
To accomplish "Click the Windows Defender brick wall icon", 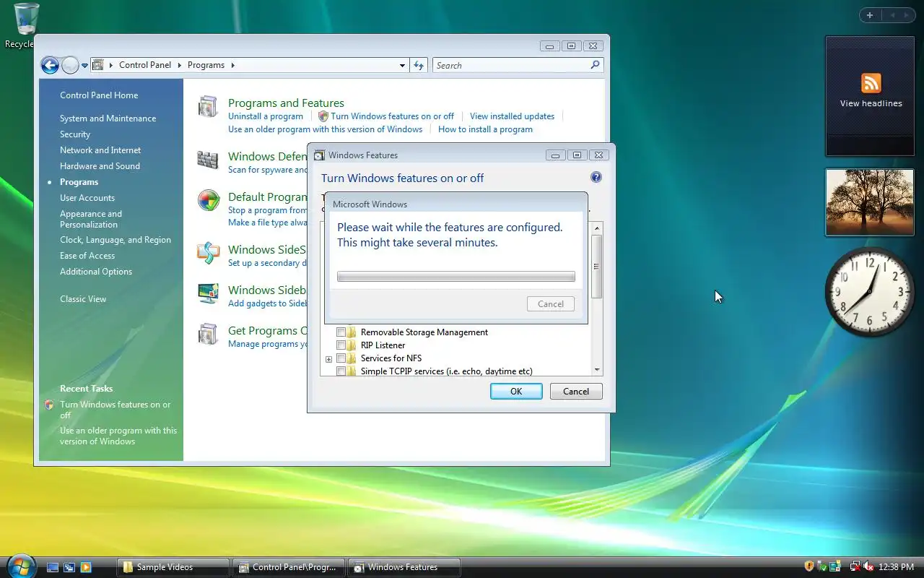I will (208, 160).
